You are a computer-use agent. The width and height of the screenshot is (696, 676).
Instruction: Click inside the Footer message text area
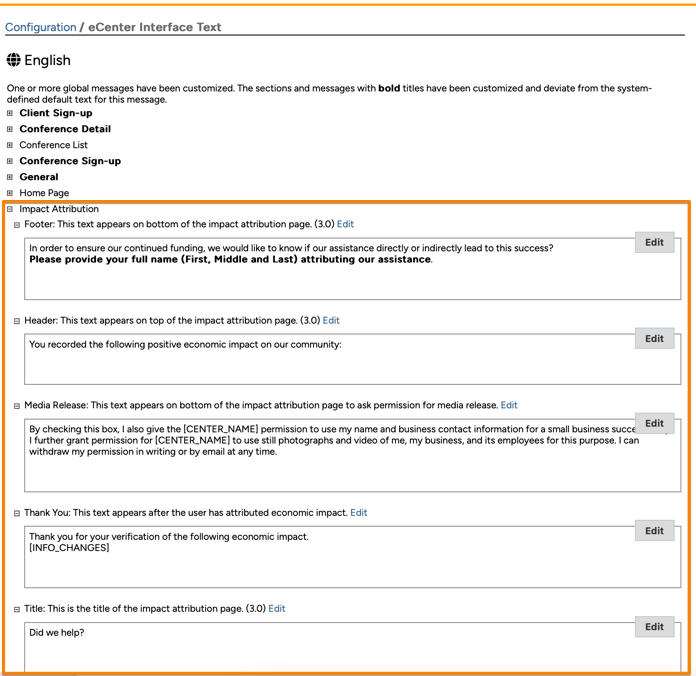[x=330, y=275]
